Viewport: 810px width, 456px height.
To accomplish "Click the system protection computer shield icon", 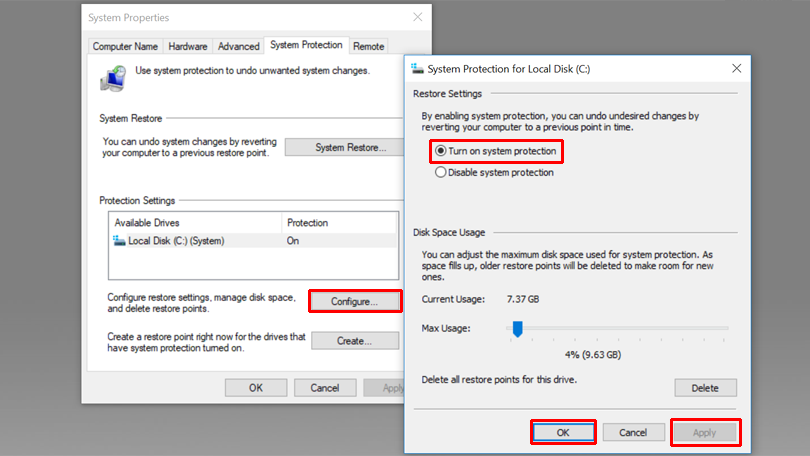I will click(115, 77).
